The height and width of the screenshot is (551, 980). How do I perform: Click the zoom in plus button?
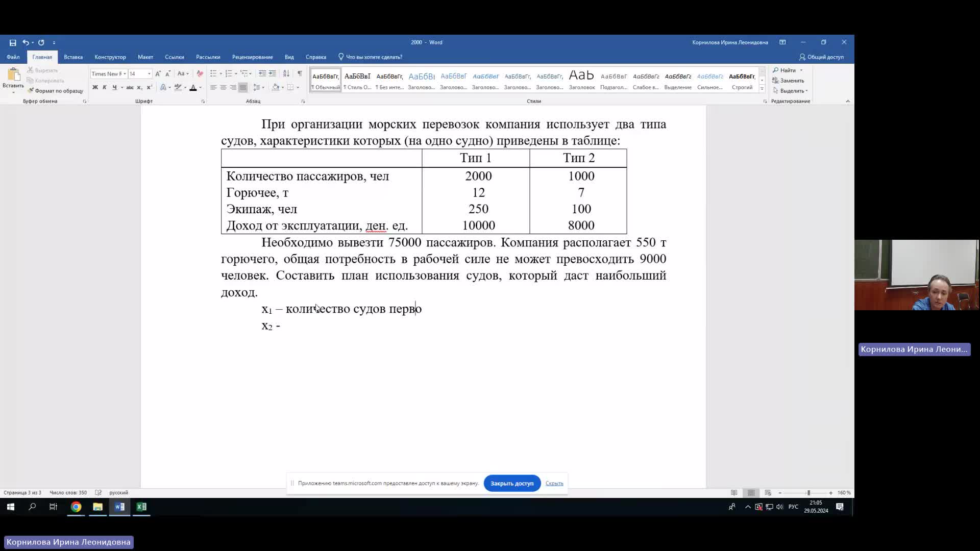(x=831, y=493)
